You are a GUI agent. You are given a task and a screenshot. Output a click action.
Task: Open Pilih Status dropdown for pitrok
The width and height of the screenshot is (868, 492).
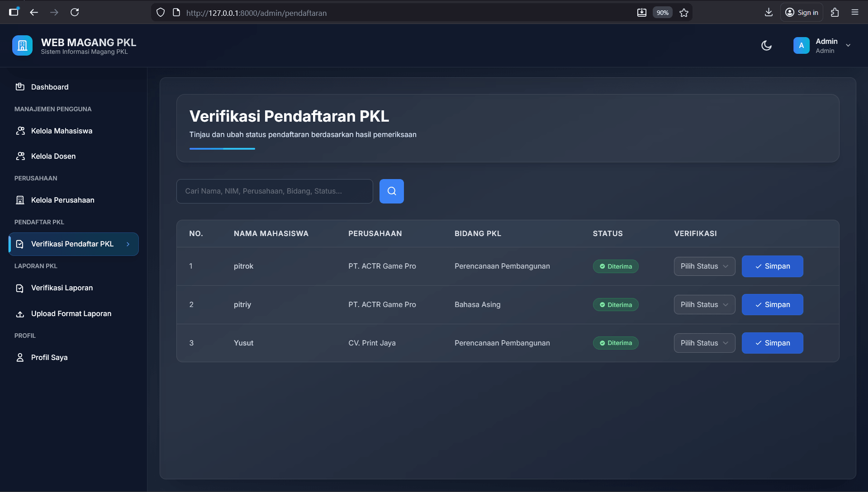pos(704,266)
